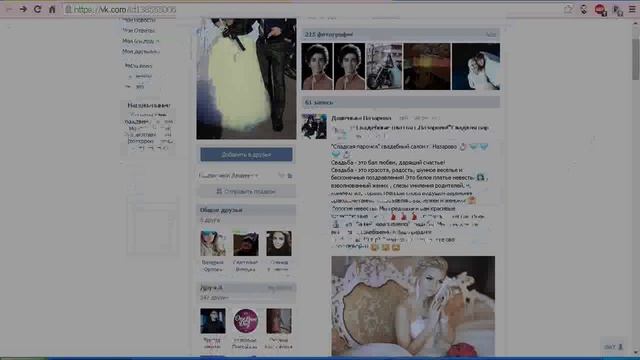Click "Добавить в друзья" blue button
Viewport: 640px width, 360px height.
[246, 155]
